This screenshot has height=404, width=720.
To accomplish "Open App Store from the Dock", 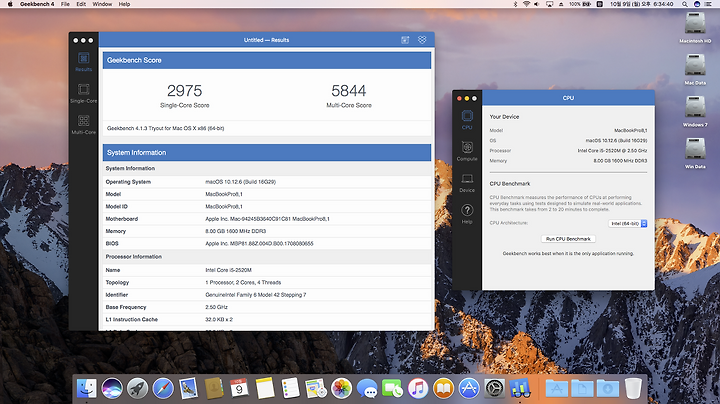I will (x=469, y=388).
